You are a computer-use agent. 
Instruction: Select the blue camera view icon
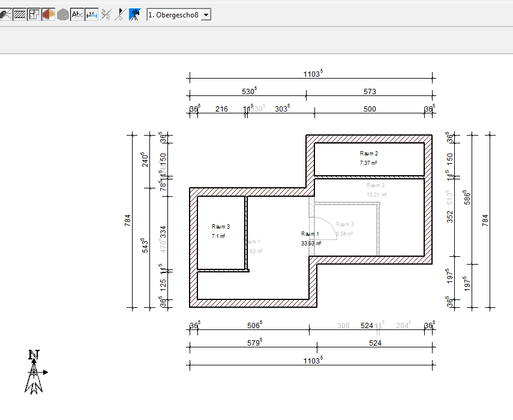point(134,14)
